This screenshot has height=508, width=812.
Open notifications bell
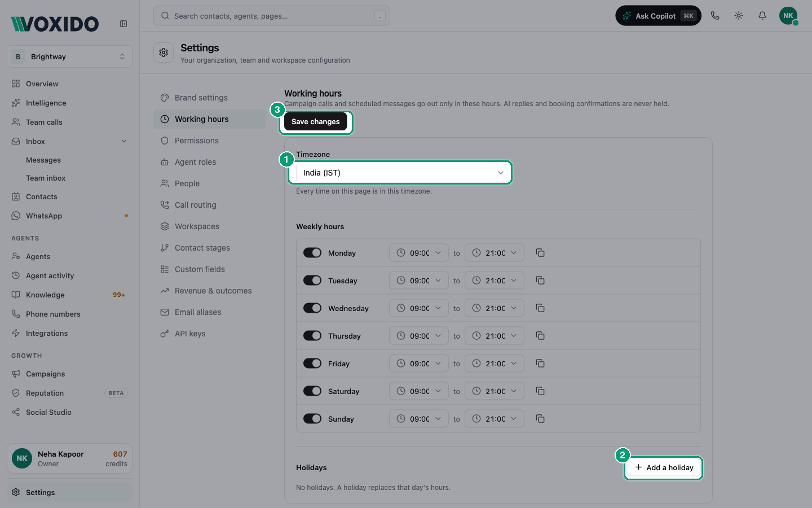[762, 16]
